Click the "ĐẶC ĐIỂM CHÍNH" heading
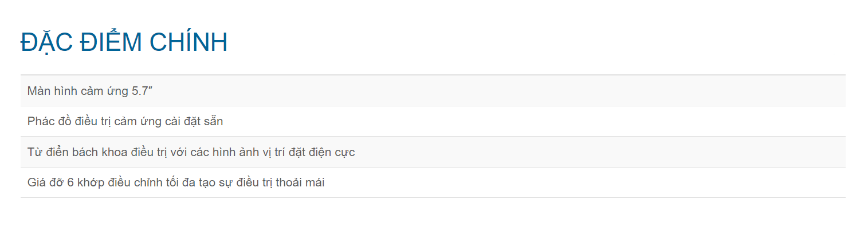Viewport: 868px width, 239px height. click(124, 42)
